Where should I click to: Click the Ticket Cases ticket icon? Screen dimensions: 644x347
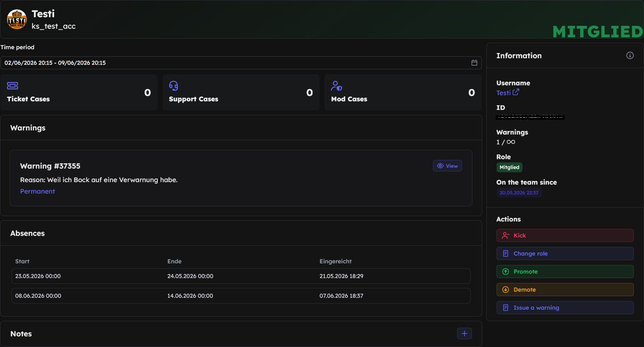pyautogui.click(x=13, y=86)
